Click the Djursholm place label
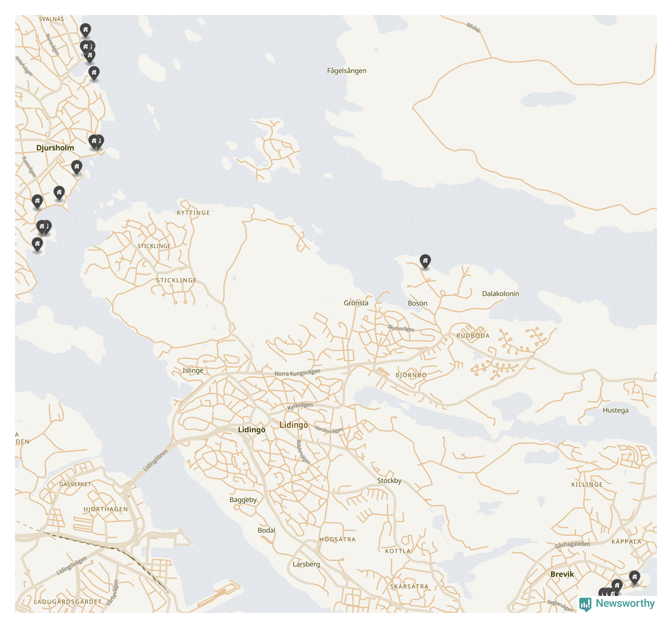 coord(55,148)
